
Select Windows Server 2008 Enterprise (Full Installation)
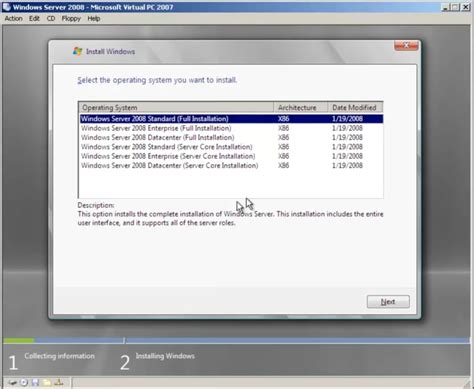click(231, 128)
